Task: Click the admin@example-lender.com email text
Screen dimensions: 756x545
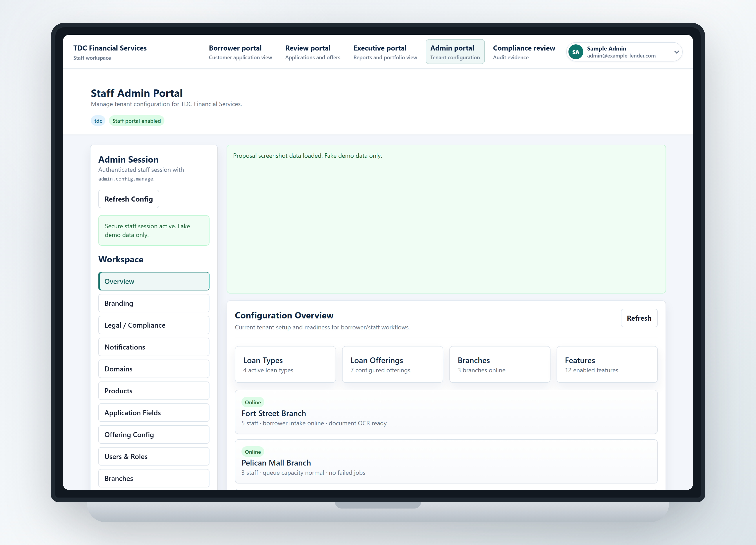Action: point(621,56)
